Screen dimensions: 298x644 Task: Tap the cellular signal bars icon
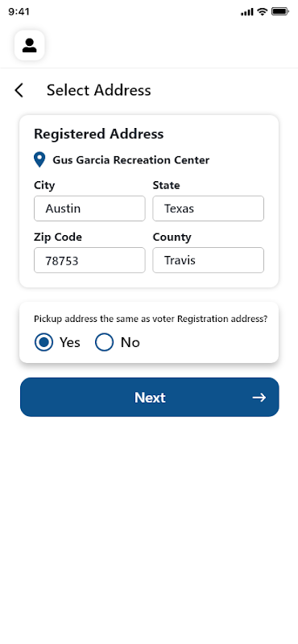pos(247,12)
